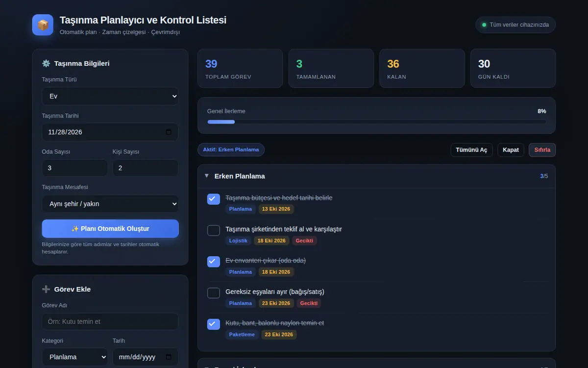Check 'Taşınma şirketinden teklif al ve karşılaştır'

pyautogui.click(x=214, y=230)
